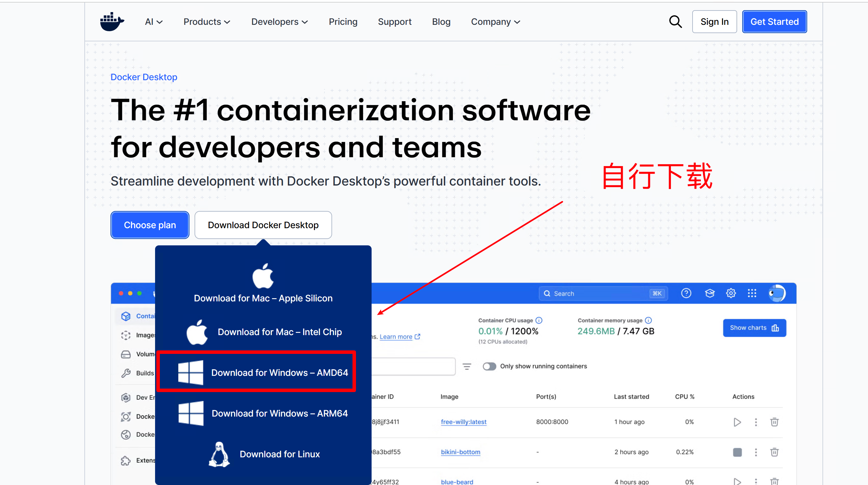Open the free-willy:latest image link
The height and width of the screenshot is (485, 868).
463,422
